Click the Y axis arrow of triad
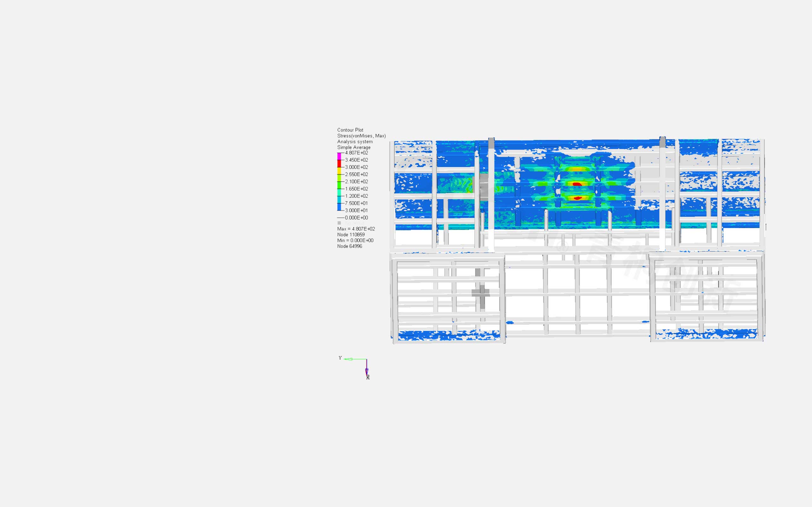This screenshot has width=812, height=507. pyautogui.click(x=349, y=359)
